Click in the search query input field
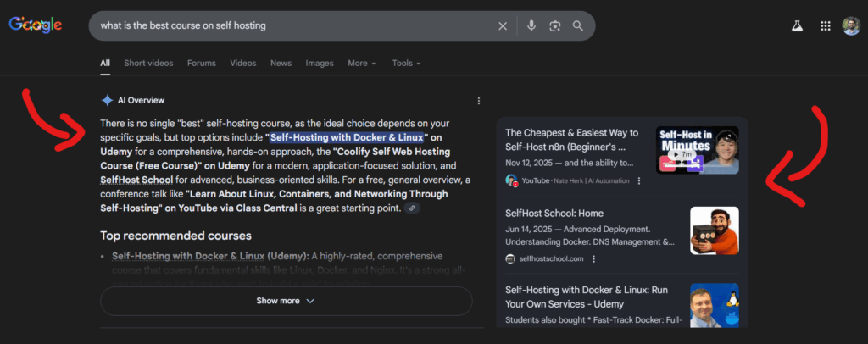Screen dimensions: 868x344 293,25
